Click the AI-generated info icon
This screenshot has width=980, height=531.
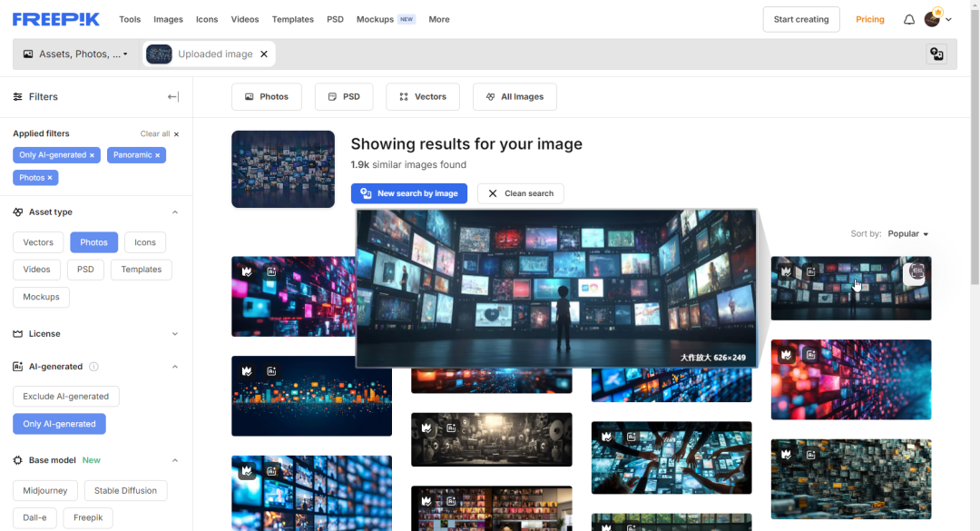[93, 367]
